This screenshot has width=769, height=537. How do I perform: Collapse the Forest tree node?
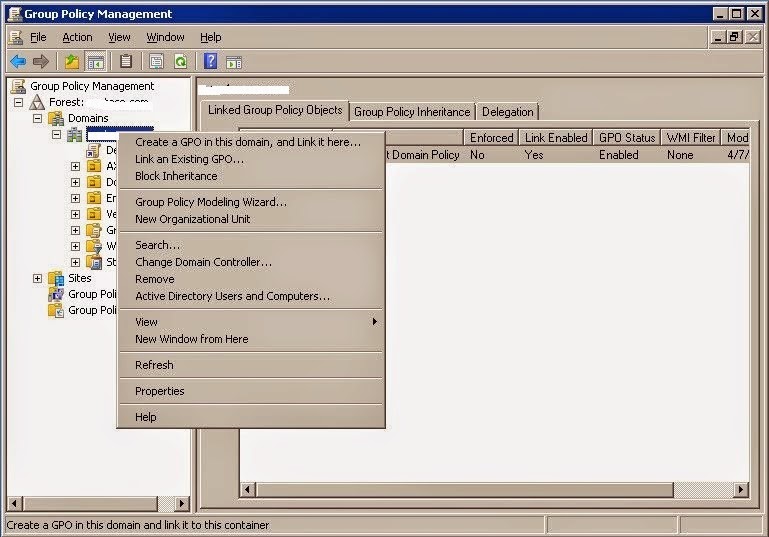(19, 102)
